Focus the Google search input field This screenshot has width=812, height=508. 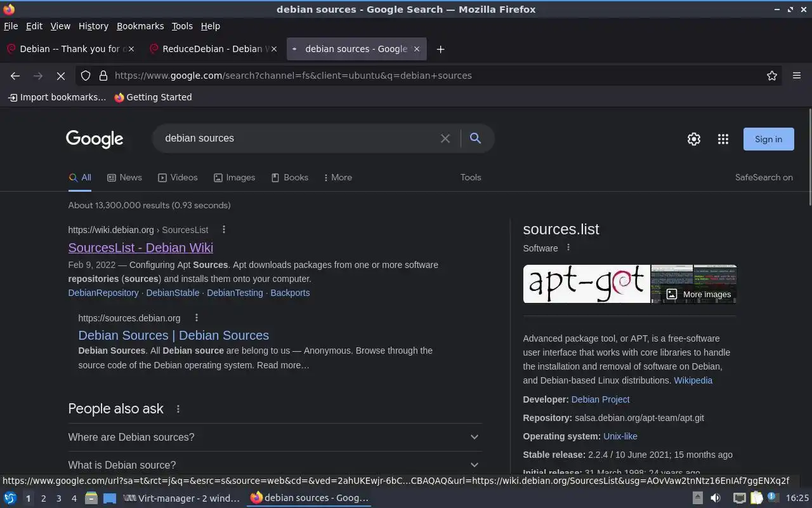[298, 138]
